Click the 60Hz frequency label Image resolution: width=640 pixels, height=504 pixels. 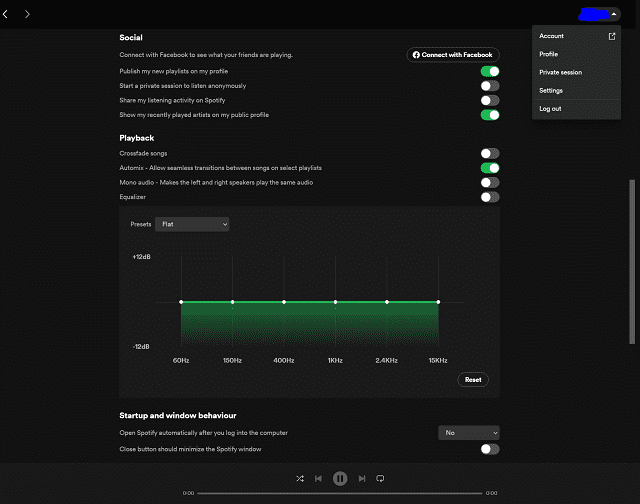(181, 360)
